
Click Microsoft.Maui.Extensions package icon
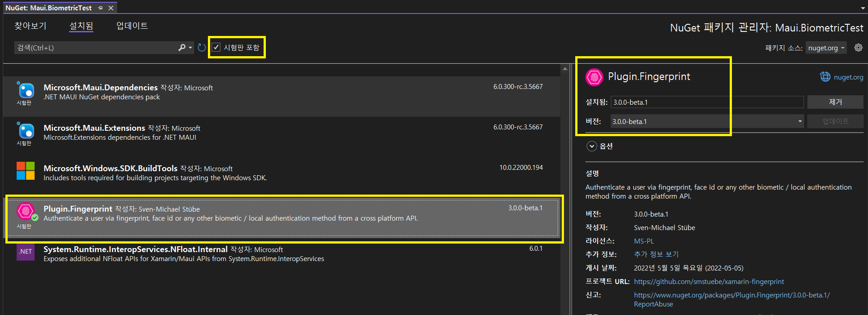click(26, 131)
